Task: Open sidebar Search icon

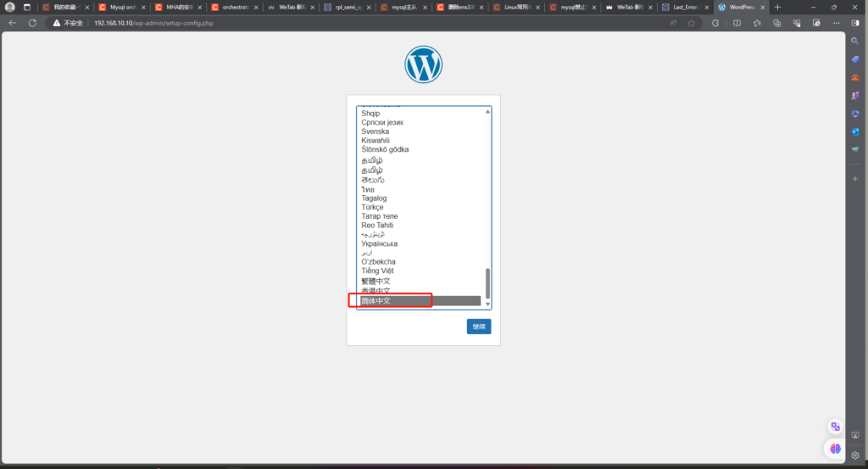Action: (855, 41)
